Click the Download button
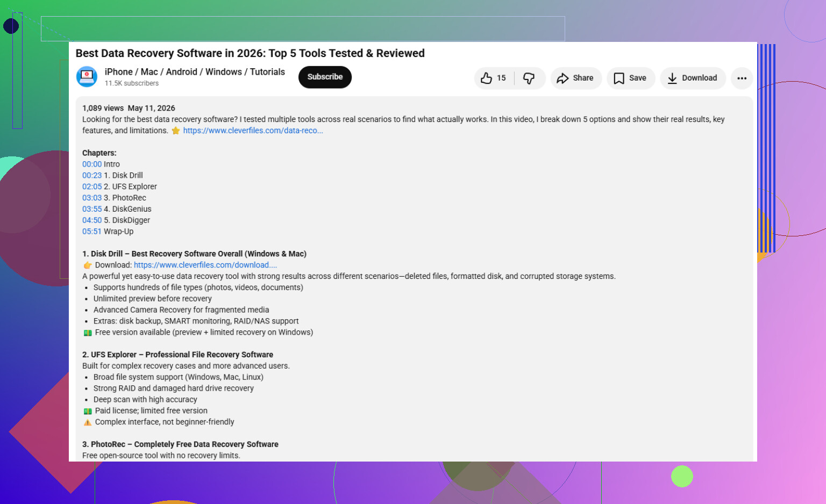The width and height of the screenshot is (826, 504). [693, 78]
